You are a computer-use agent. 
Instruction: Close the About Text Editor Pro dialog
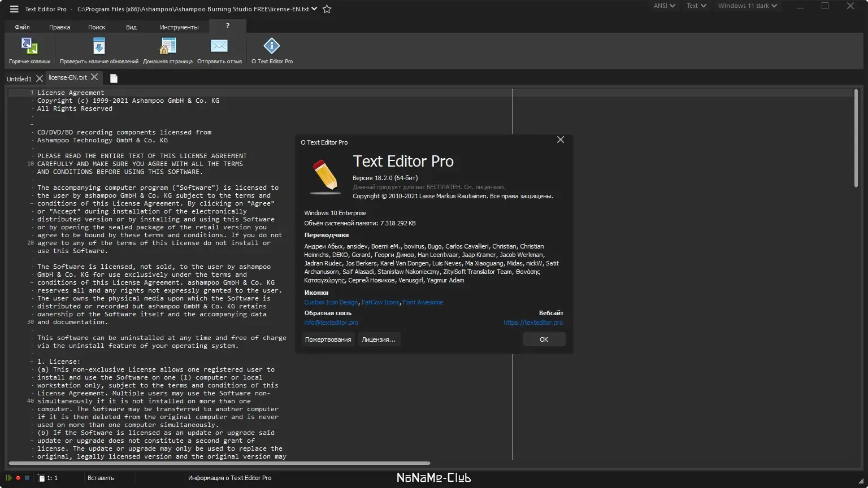[561, 140]
